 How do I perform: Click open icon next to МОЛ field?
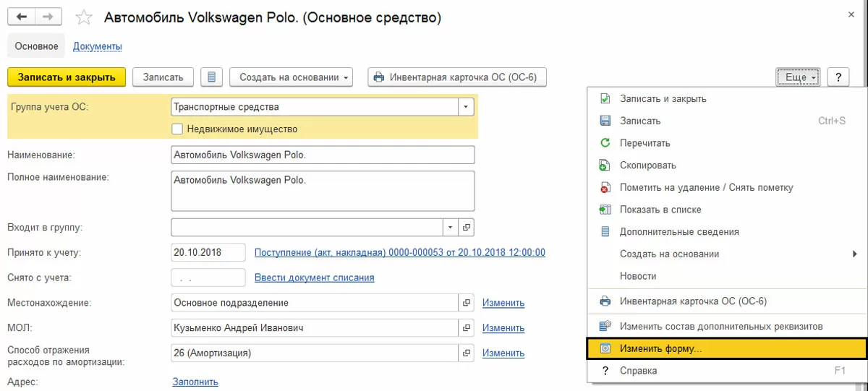[467, 328]
